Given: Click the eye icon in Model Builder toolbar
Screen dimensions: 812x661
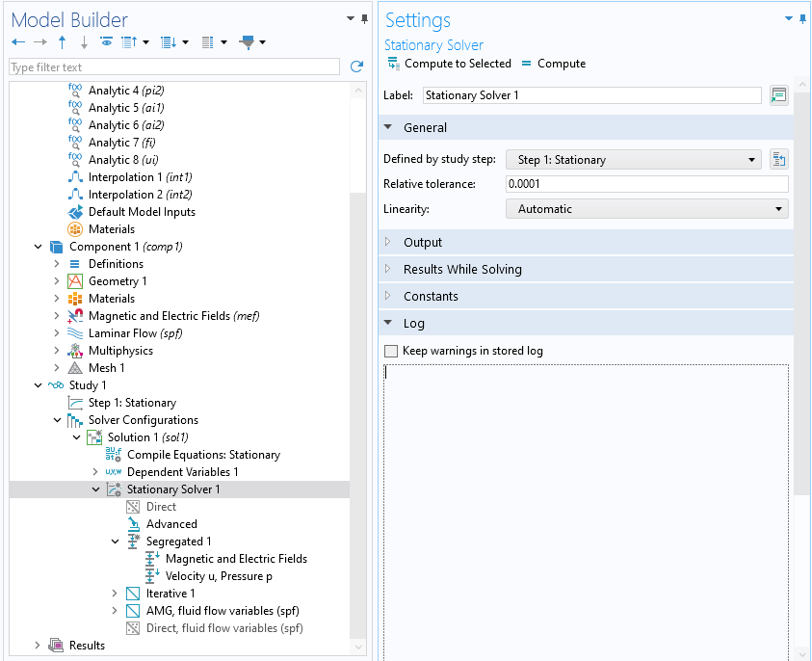Looking at the screenshot, I should 106,42.
